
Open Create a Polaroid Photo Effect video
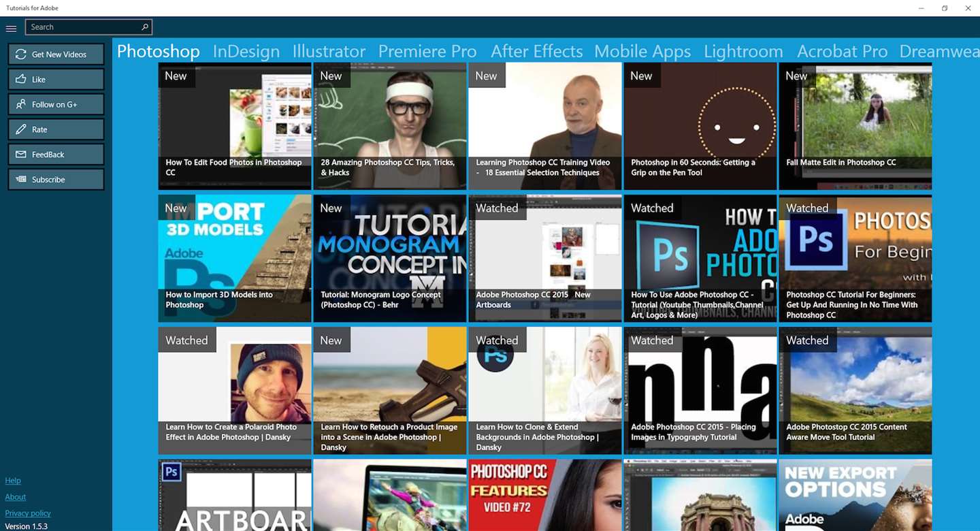(x=235, y=391)
